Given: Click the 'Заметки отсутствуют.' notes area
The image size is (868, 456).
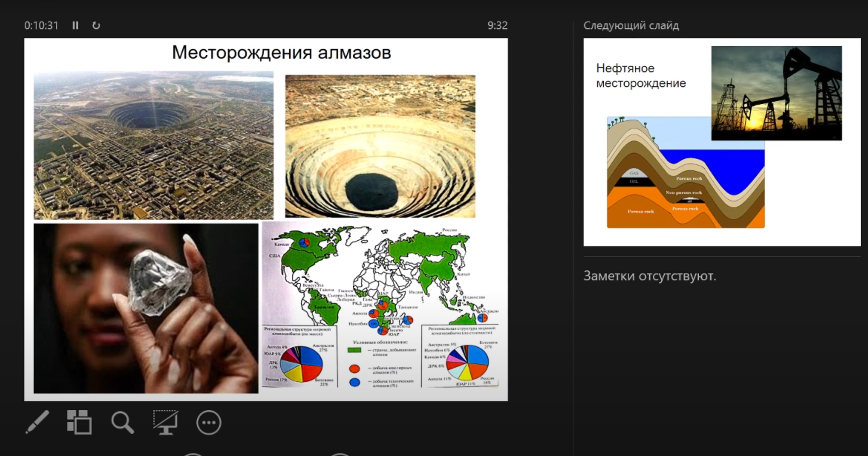Looking at the screenshot, I should (x=650, y=276).
